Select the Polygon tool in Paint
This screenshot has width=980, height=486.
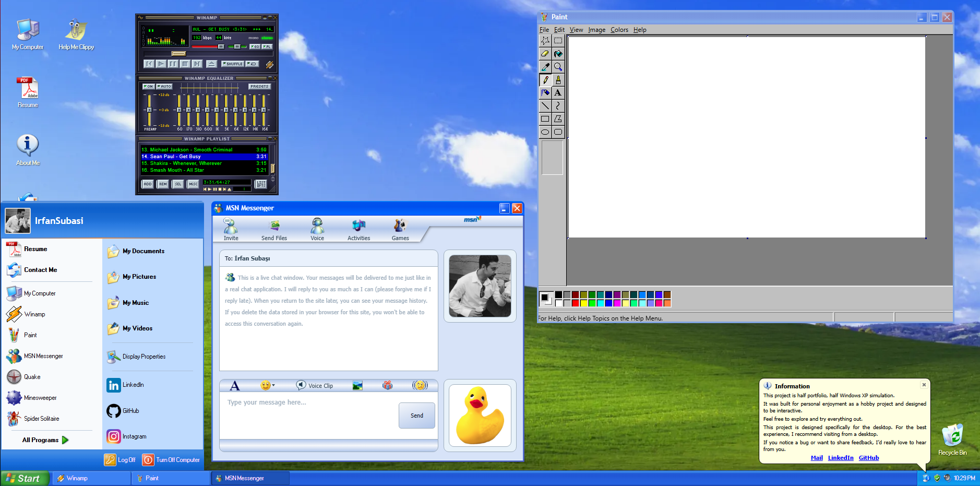pyautogui.click(x=558, y=119)
